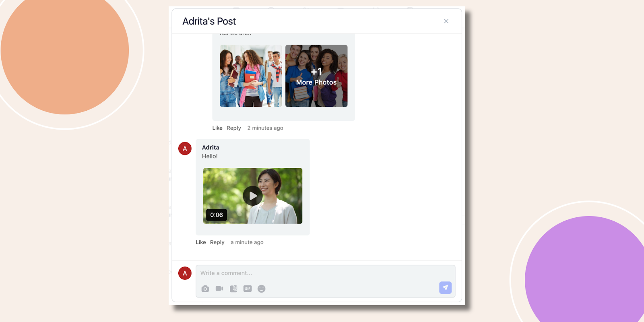
Task: Attach a photo using the camera icon
Action: pyautogui.click(x=205, y=289)
